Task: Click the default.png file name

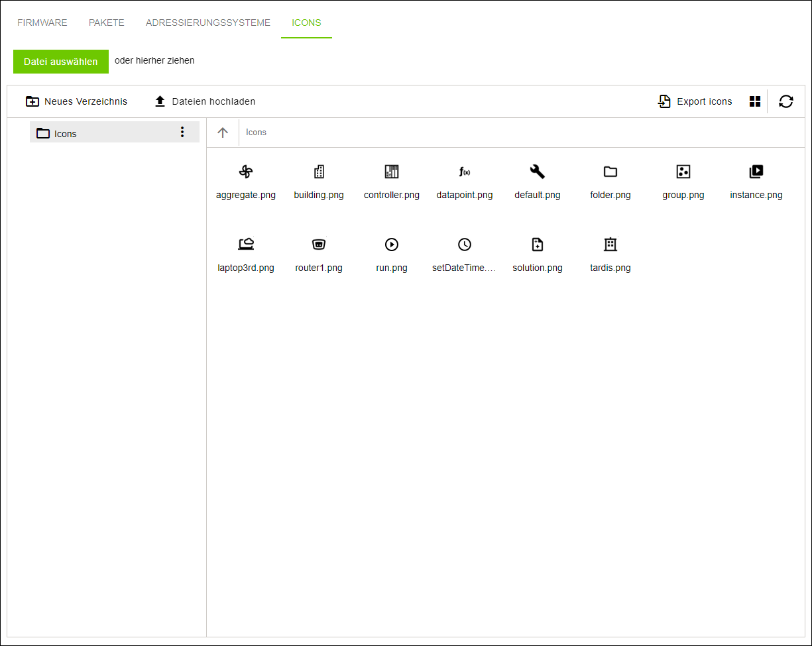Action: 538,195
